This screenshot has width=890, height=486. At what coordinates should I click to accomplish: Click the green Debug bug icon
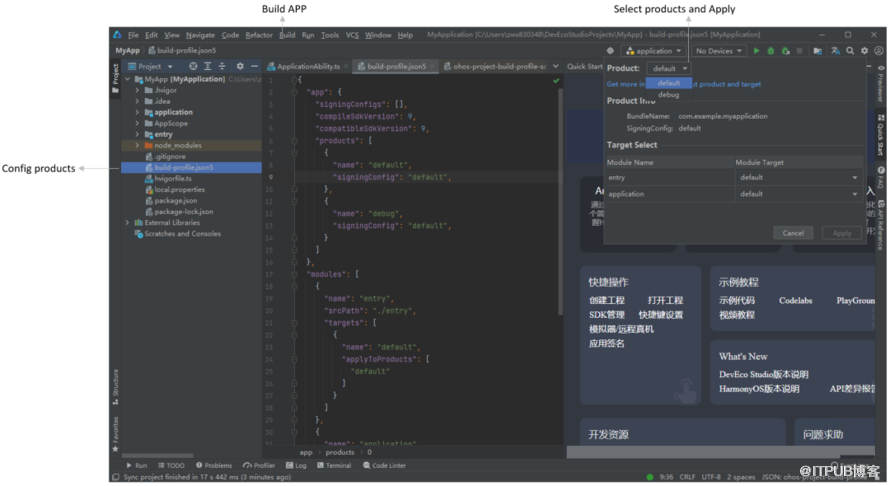tap(771, 51)
